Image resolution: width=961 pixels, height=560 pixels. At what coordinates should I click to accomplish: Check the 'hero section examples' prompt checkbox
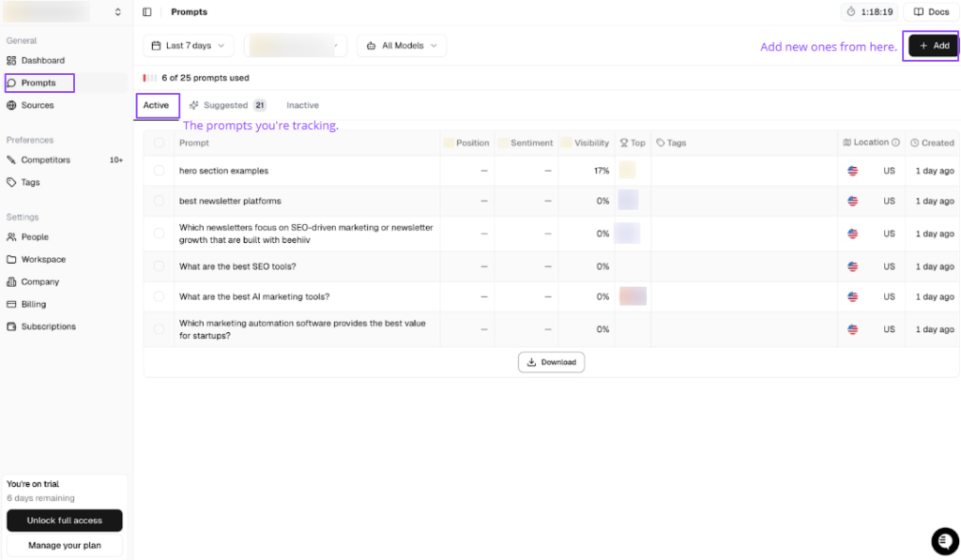point(159,171)
